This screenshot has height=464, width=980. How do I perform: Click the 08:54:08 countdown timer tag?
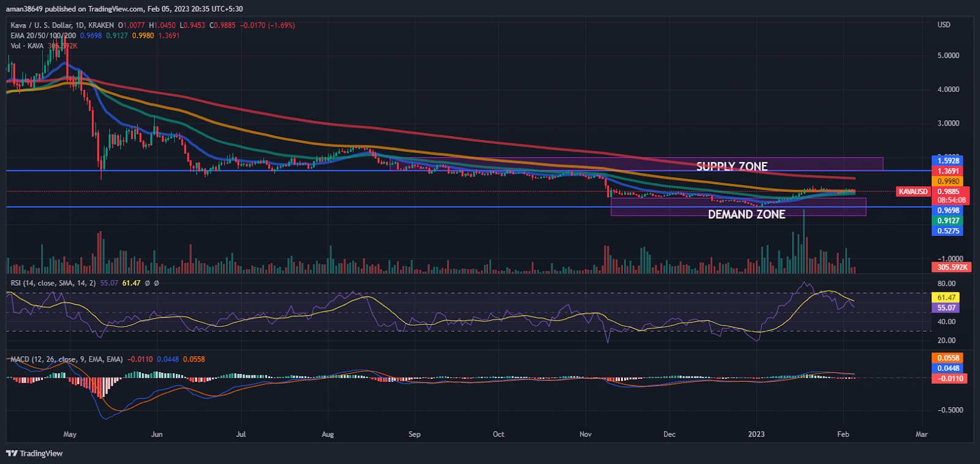coord(952,200)
